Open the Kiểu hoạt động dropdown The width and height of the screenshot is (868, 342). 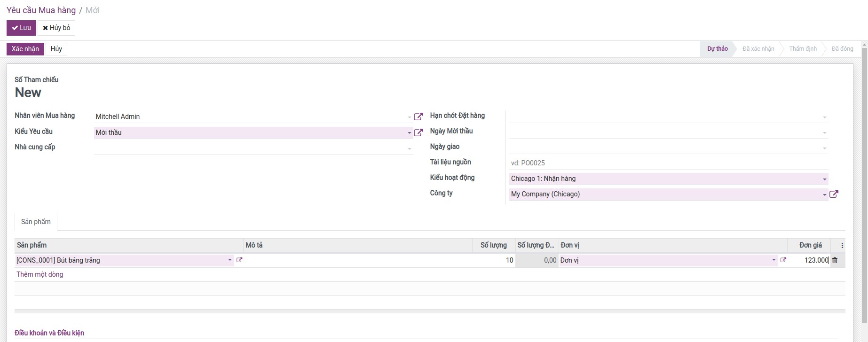click(x=824, y=179)
